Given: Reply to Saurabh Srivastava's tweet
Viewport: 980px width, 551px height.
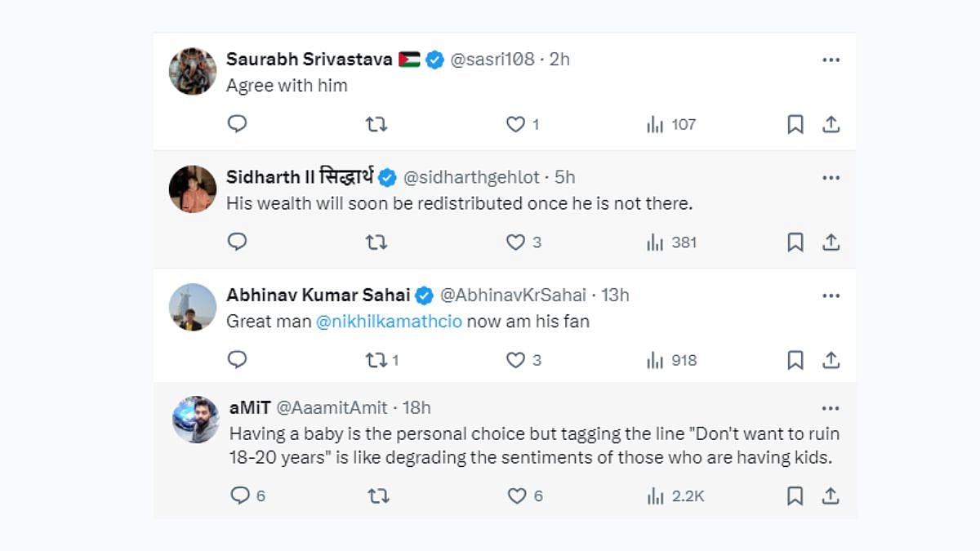Looking at the screenshot, I should (237, 124).
